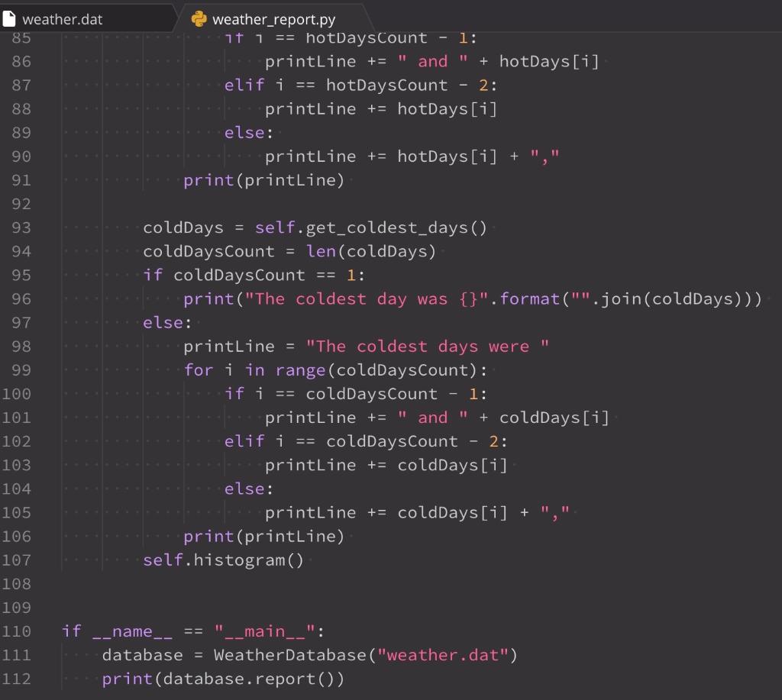Click the range function on line 99
782x700 pixels.
(302, 370)
